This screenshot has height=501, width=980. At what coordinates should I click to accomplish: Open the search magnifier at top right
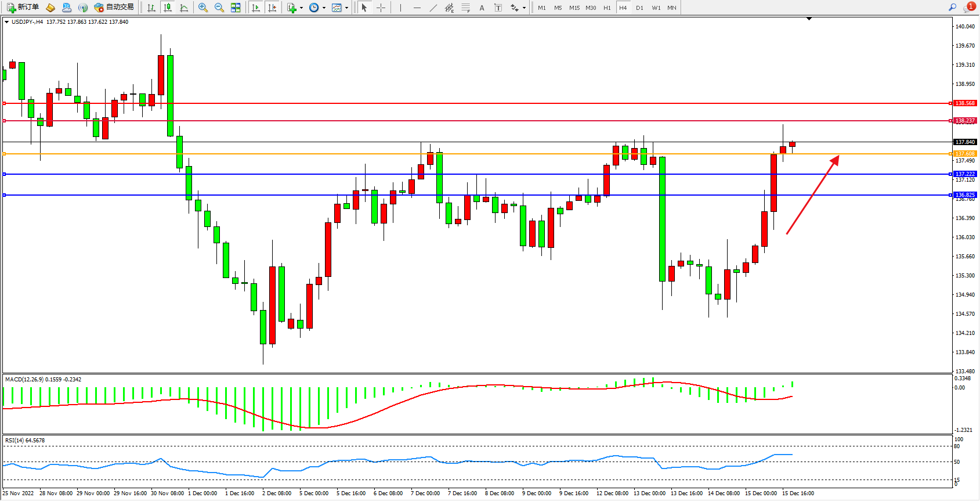952,8
